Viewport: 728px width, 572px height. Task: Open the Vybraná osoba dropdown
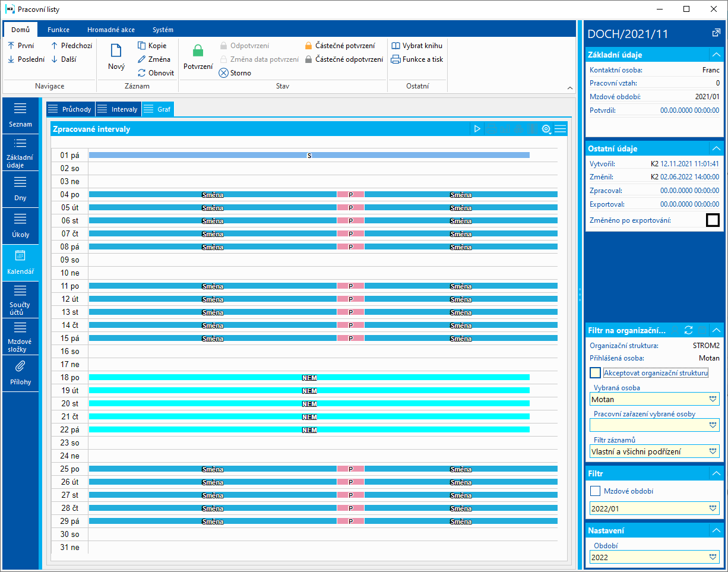click(713, 400)
